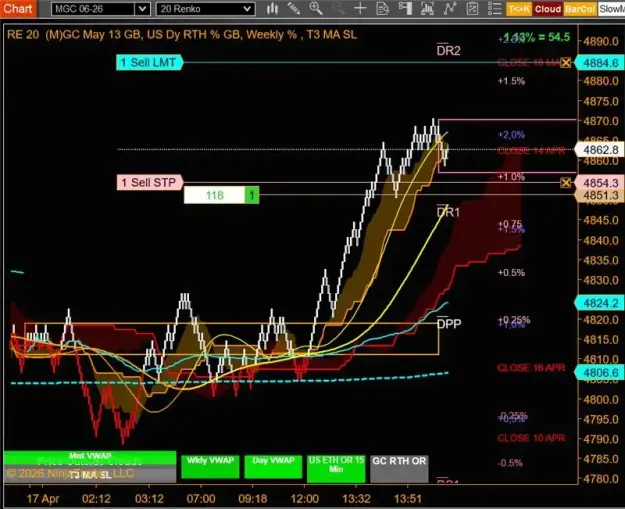Viewport: 625px width, 509px height.
Task: Click the position marker showing 118
Action: tap(214, 195)
